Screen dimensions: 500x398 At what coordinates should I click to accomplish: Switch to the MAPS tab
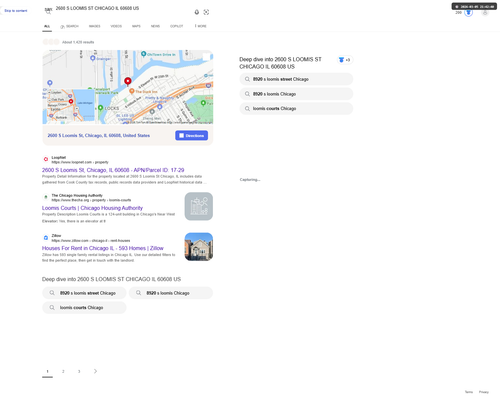136,26
